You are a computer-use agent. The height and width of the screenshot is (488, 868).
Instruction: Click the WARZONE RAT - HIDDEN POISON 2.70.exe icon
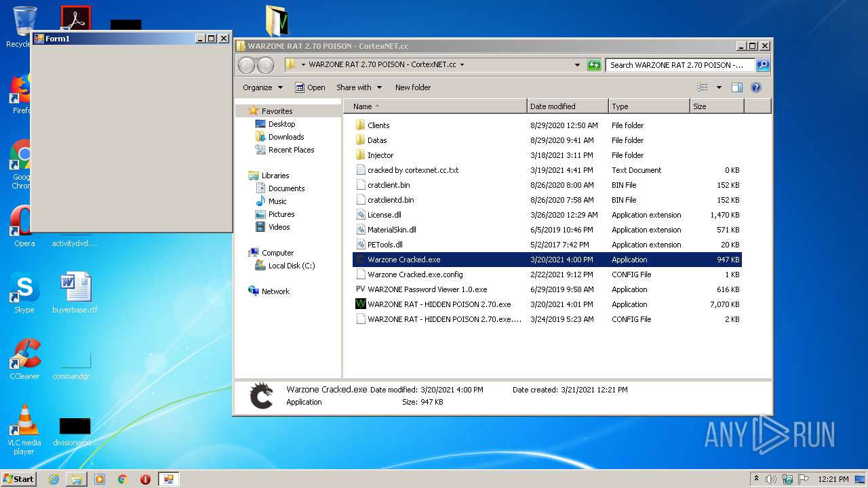tap(360, 304)
